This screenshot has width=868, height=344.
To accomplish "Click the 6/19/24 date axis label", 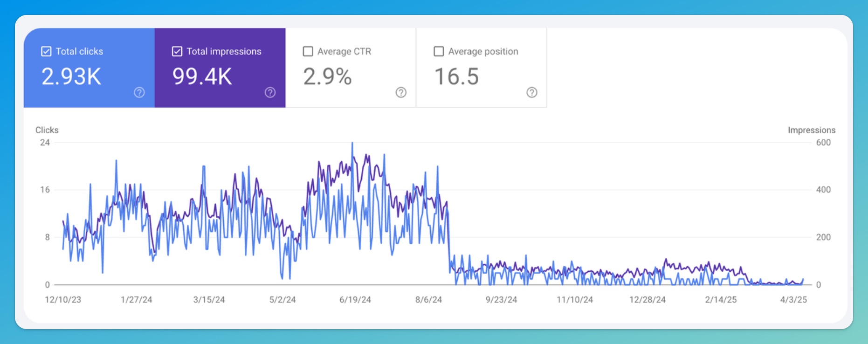I will click(x=355, y=300).
